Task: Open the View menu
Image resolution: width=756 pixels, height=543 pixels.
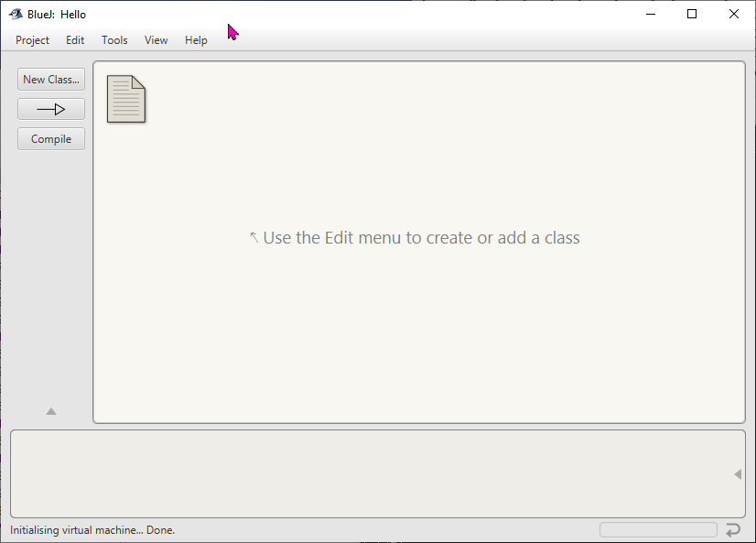Action: [x=157, y=40]
